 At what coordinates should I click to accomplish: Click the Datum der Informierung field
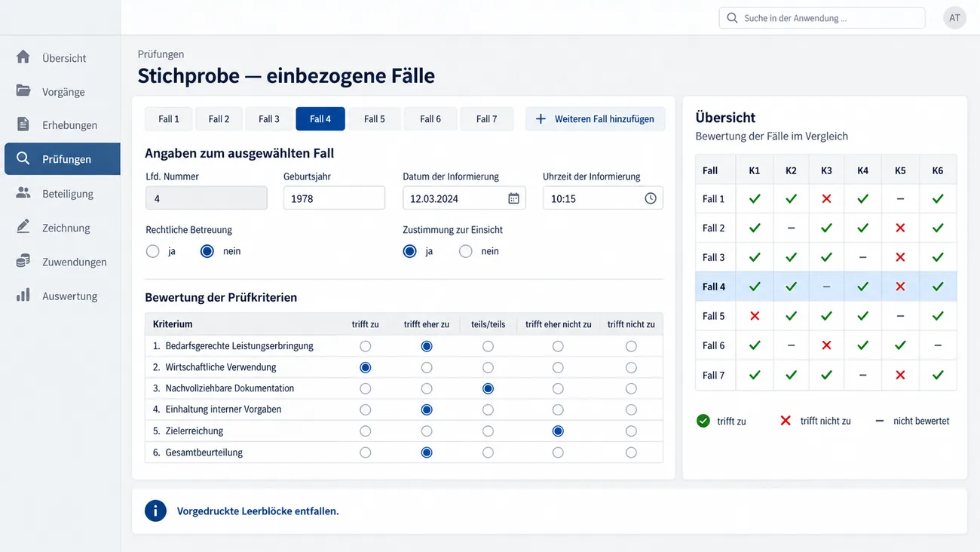click(464, 198)
